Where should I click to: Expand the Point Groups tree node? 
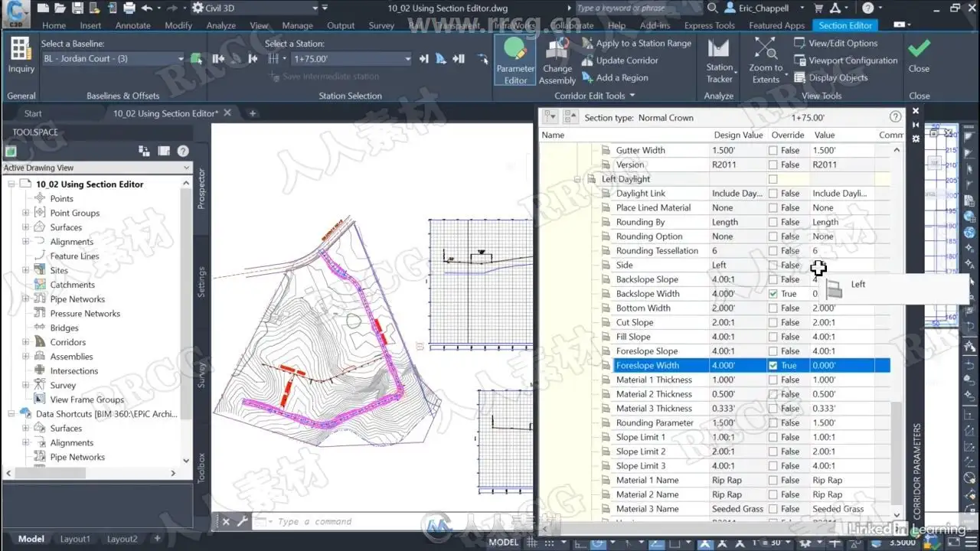point(25,213)
